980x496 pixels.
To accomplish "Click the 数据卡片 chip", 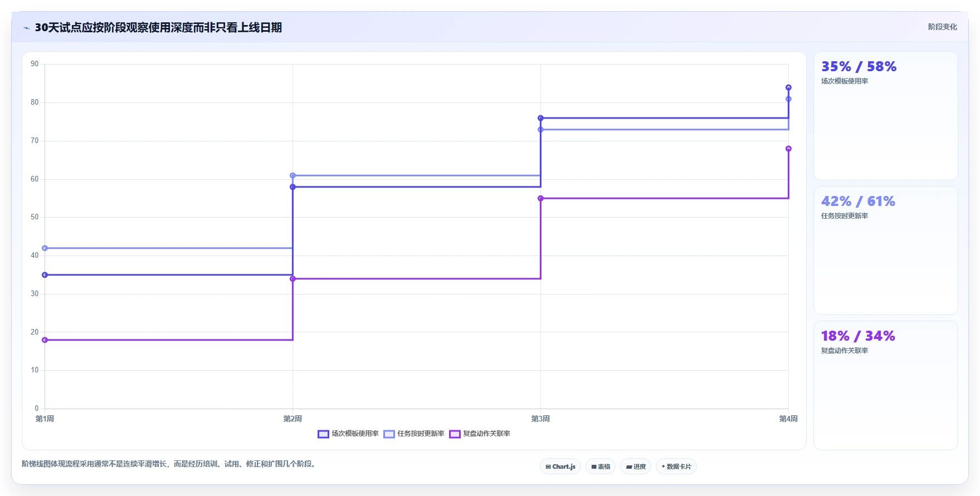I will coord(676,466).
